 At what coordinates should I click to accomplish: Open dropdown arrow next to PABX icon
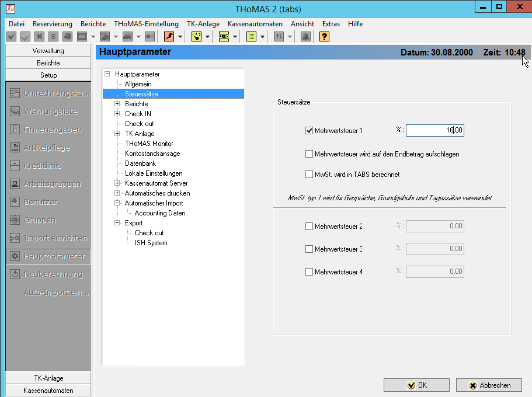(235, 37)
